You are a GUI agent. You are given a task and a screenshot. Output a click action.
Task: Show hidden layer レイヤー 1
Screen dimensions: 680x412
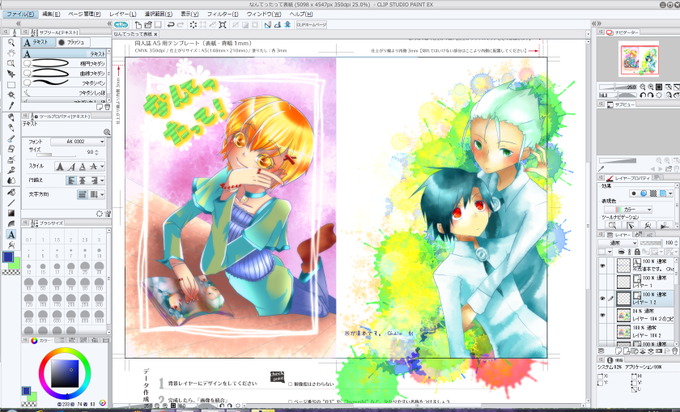[602, 282]
